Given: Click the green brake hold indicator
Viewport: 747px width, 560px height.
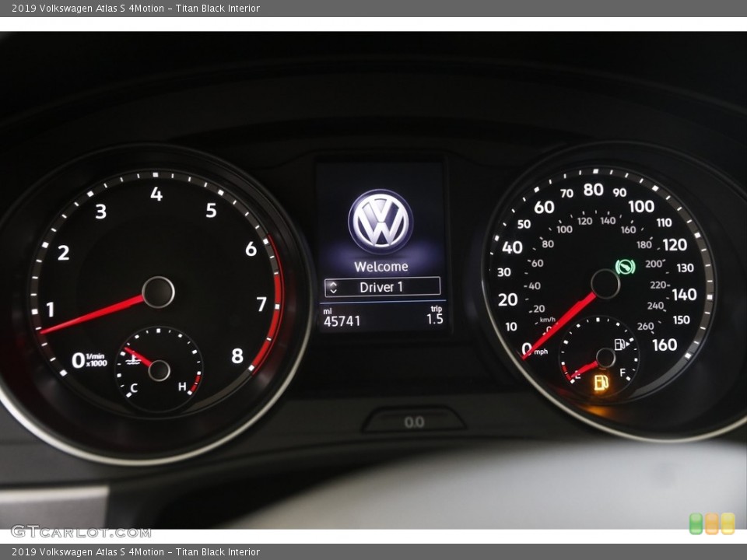Looking at the screenshot, I should (x=625, y=267).
